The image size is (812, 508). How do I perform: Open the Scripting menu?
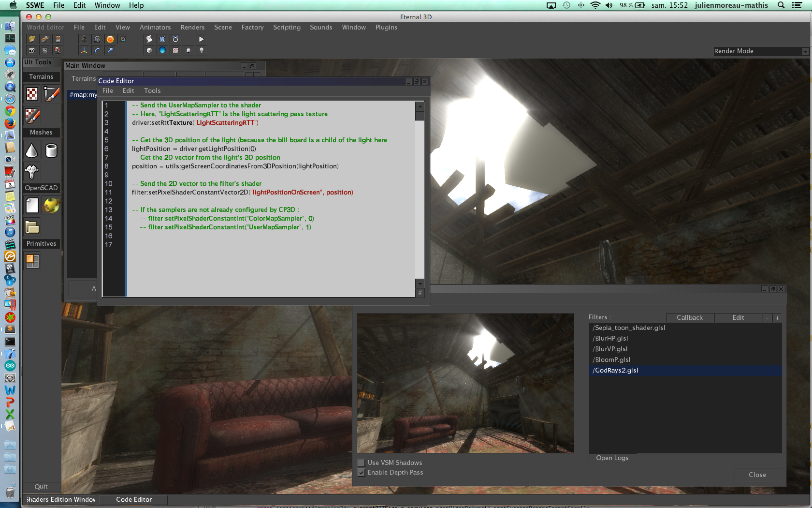click(287, 27)
